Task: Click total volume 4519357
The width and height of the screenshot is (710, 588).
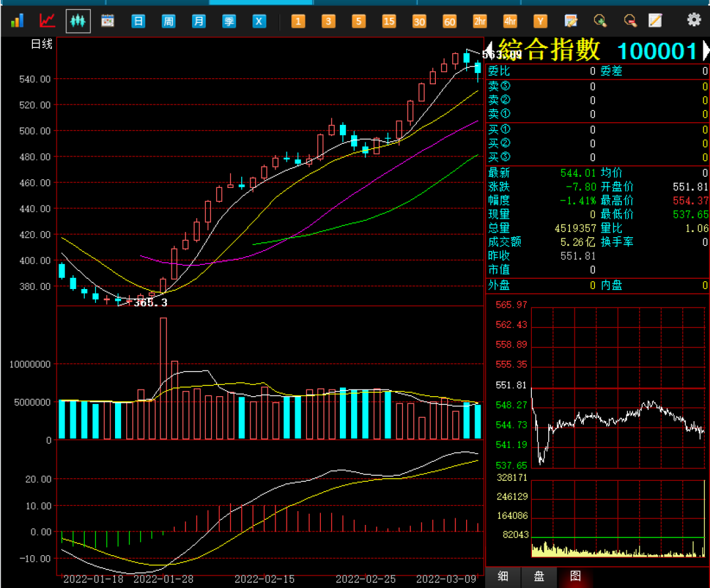Action: pos(575,228)
